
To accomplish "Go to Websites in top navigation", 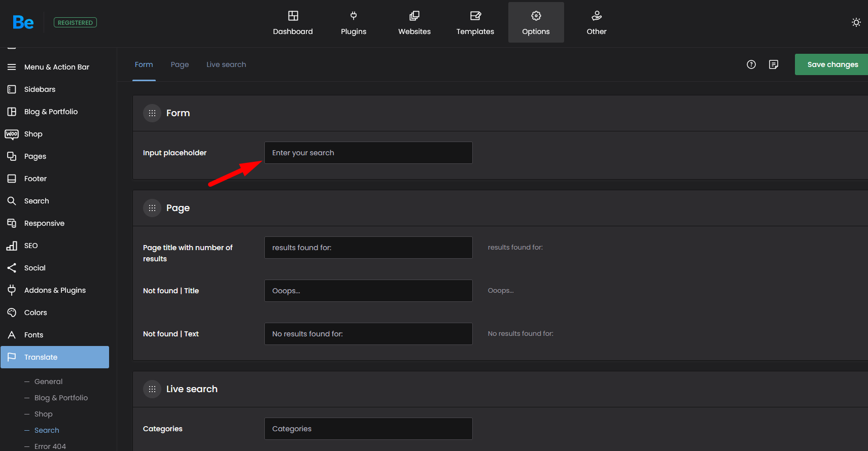I will click(414, 23).
